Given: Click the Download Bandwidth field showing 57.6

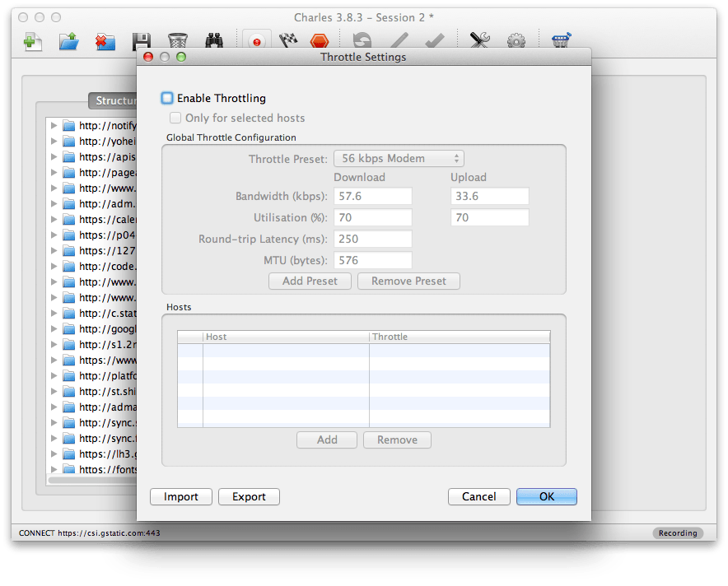Looking at the screenshot, I should pyautogui.click(x=373, y=196).
